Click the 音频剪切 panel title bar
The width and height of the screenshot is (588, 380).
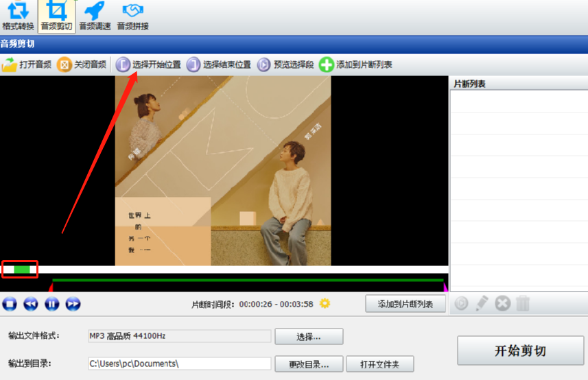(294, 44)
